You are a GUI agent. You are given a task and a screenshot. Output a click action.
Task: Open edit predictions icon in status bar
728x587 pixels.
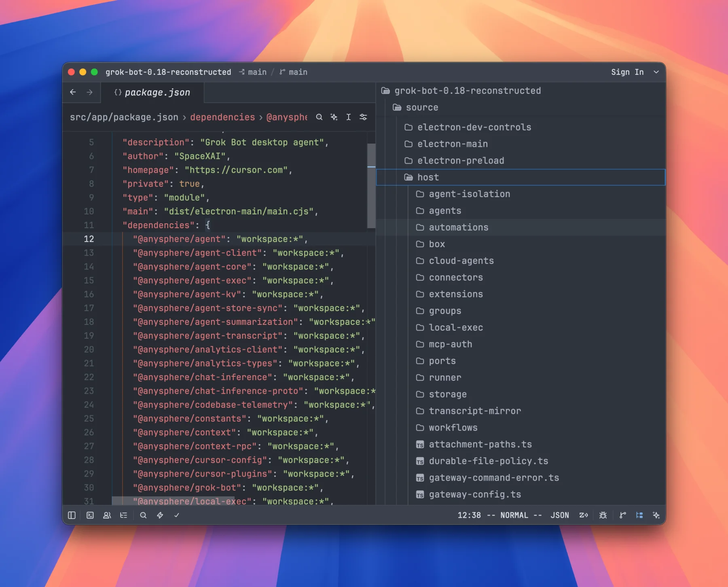(584, 515)
